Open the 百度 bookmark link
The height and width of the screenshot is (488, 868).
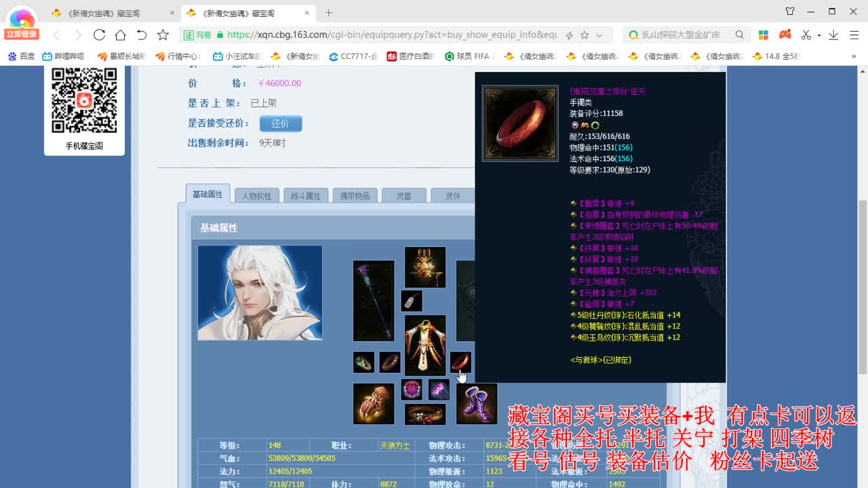[x=19, y=56]
